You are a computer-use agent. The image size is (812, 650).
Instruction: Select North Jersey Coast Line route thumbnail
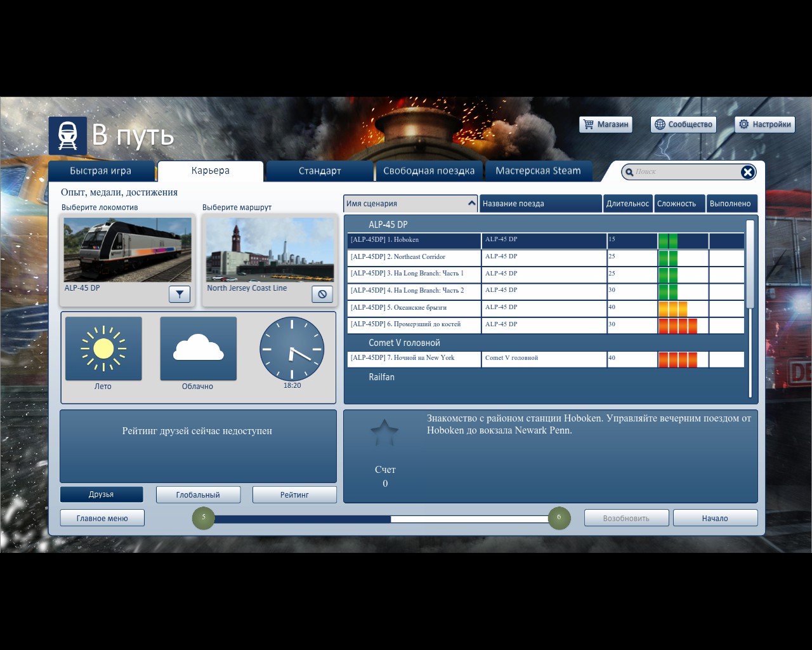[x=270, y=250]
